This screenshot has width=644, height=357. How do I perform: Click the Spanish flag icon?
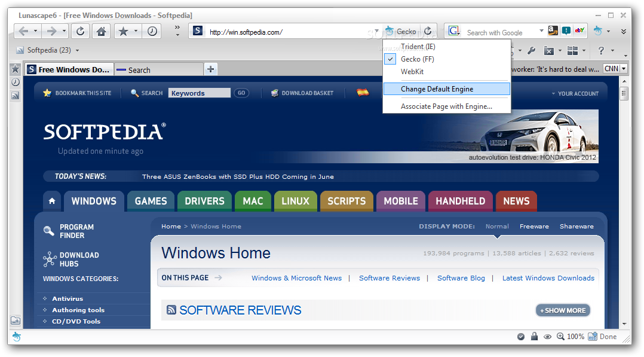click(363, 93)
